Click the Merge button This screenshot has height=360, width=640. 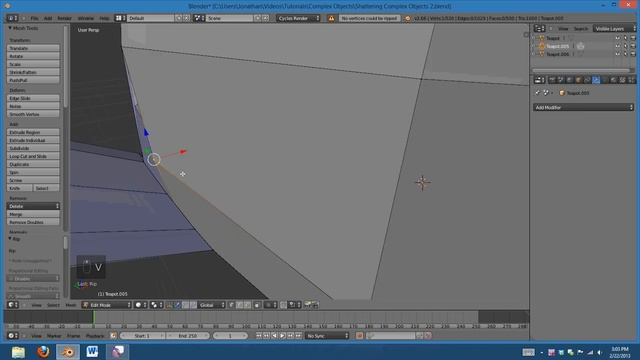[33, 214]
